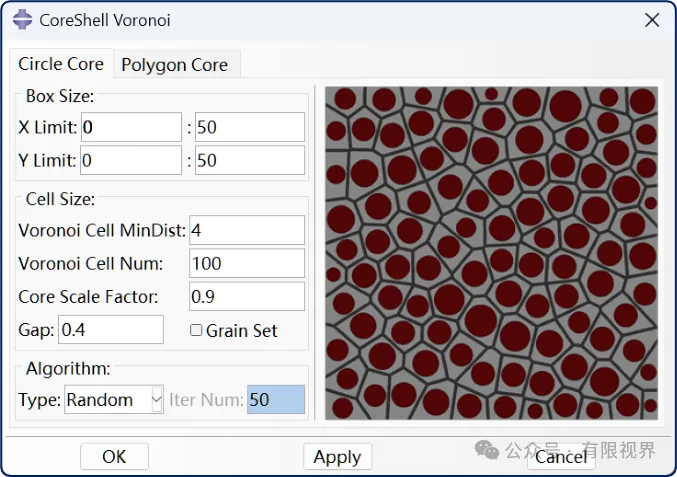Click the X Limit maximum field

pyautogui.click(x=250, y=127)
